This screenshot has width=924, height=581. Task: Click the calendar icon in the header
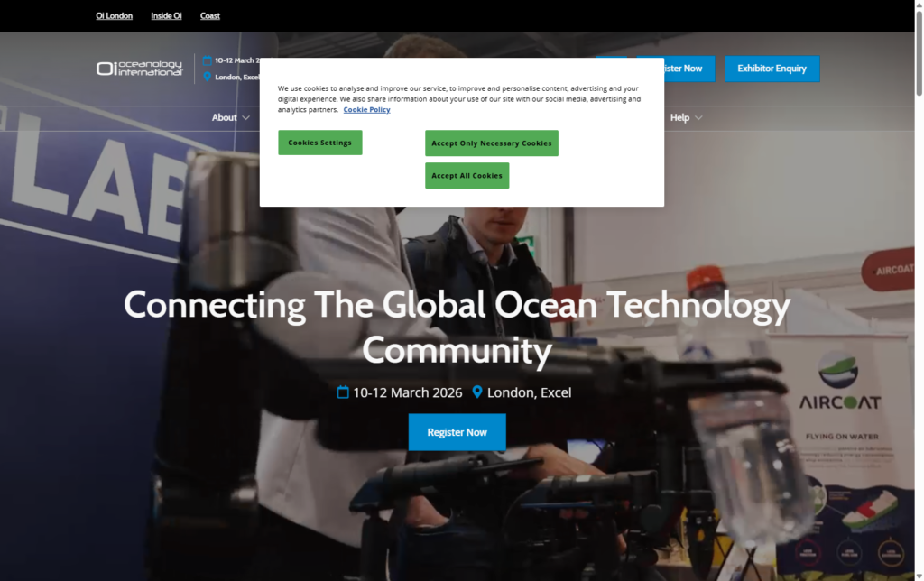207,60
